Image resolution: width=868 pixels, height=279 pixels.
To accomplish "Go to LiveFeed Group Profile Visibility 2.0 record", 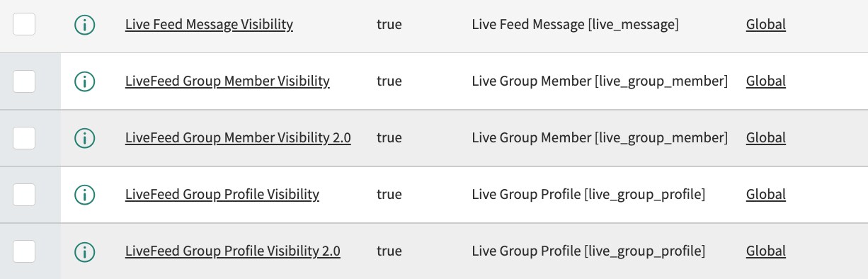I will tap(233, 251).
